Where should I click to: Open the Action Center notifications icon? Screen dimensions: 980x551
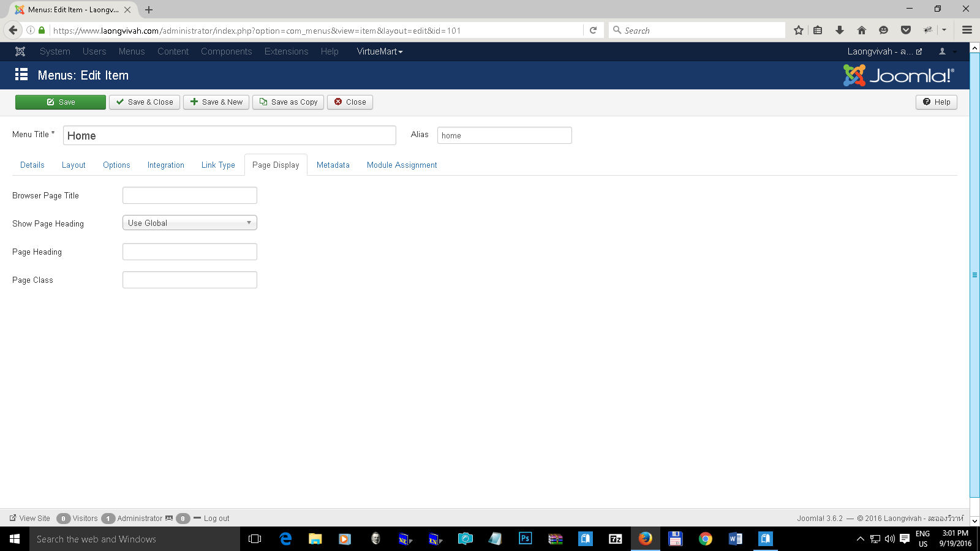click(904, 539)
